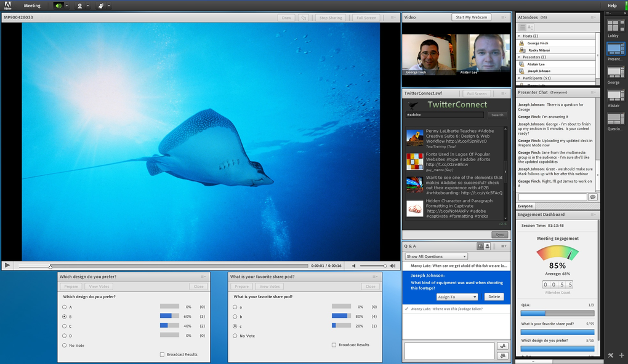Click the Start My Webcam button
Viewport: 628px width, 364px height.
pos(471,17)
